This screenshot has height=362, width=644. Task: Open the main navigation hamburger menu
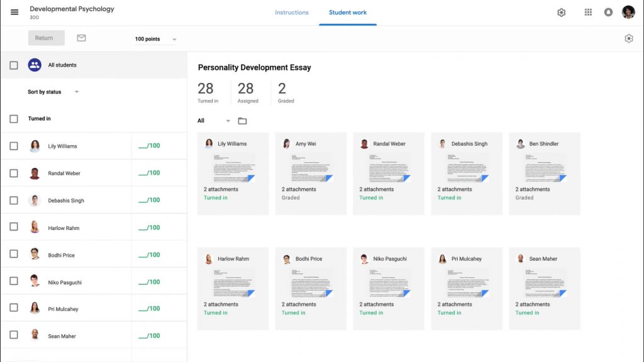[x=14, y=11]
